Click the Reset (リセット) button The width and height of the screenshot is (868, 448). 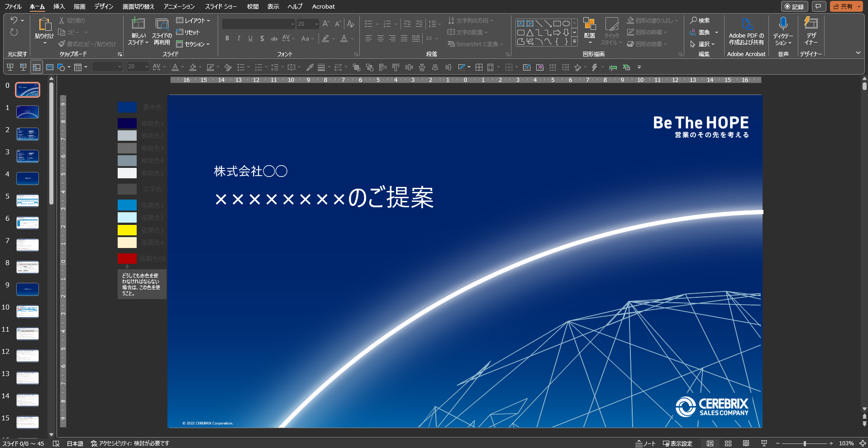(x=188, y=32)
